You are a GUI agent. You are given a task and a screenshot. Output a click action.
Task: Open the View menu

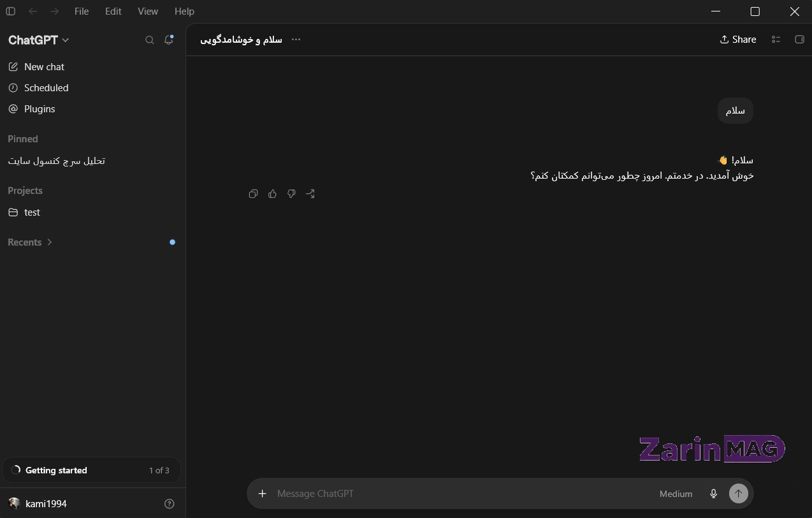tap(148, 11)
